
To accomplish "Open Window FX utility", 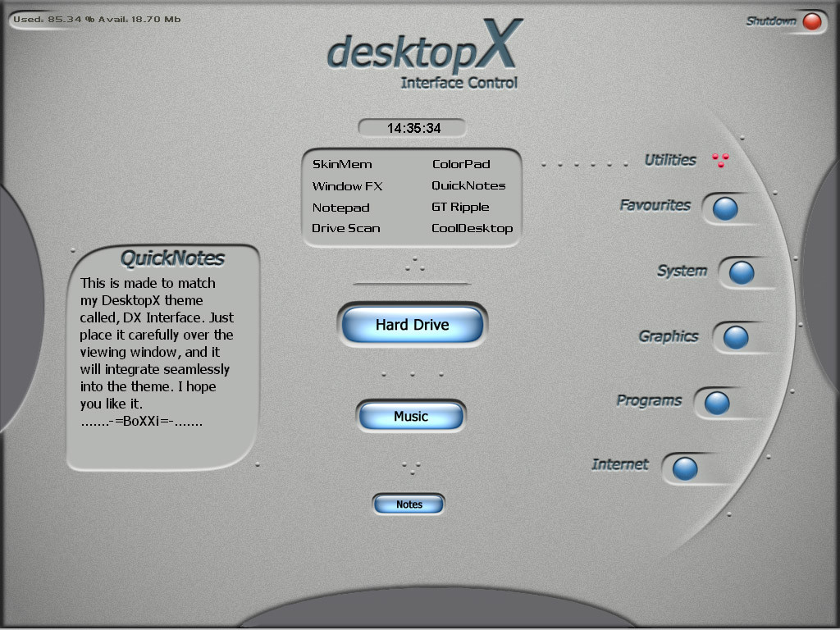I will tap(347, 186).
